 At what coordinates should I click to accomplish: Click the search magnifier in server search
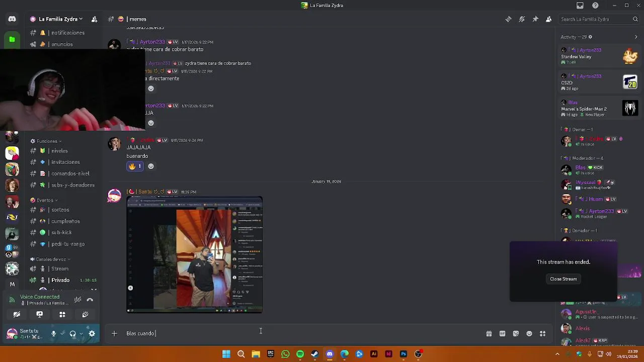pyautogui.click(x=635, y=19)
